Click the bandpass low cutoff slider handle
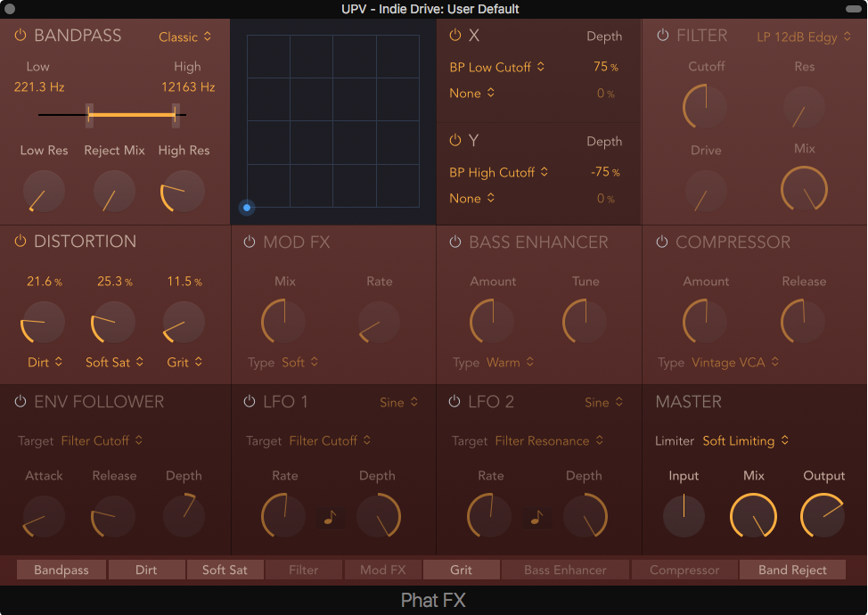Viewport: 868px width, 615px height. 89,115
